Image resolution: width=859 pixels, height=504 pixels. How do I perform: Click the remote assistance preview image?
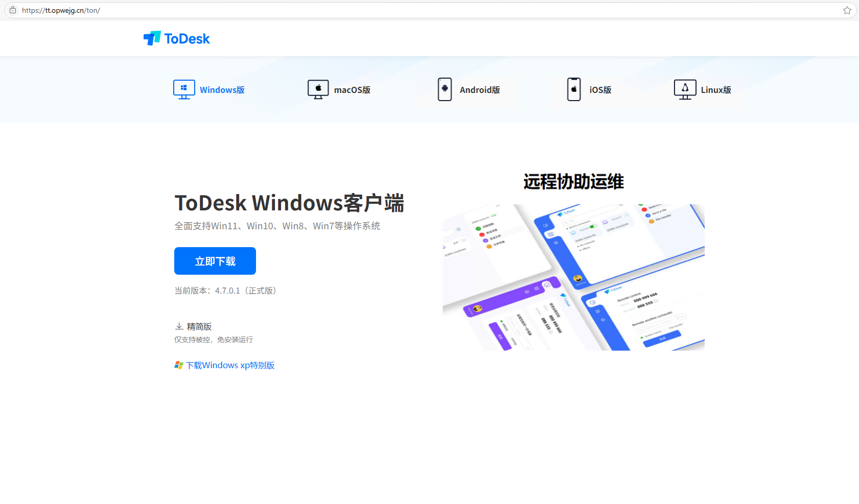pyautogui.click(x=573, y=277)
